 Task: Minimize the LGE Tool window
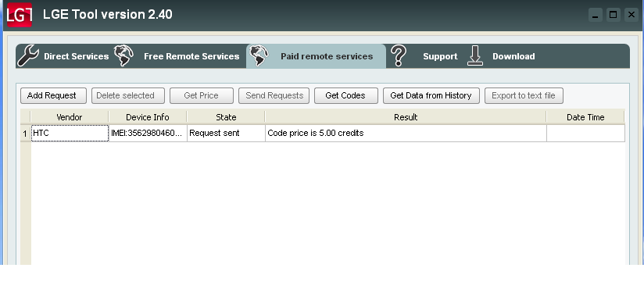tap(595, 15)
